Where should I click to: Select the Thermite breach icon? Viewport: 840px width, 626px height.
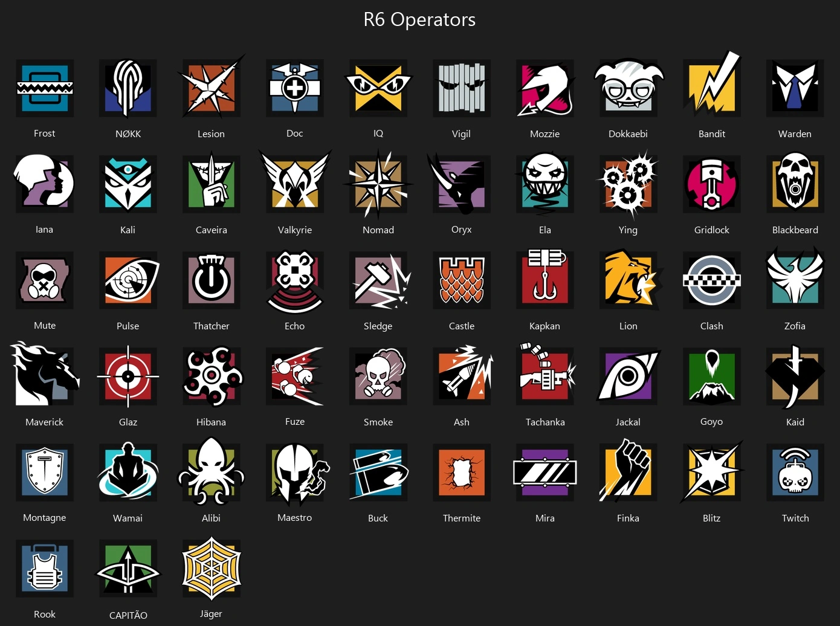462,472
